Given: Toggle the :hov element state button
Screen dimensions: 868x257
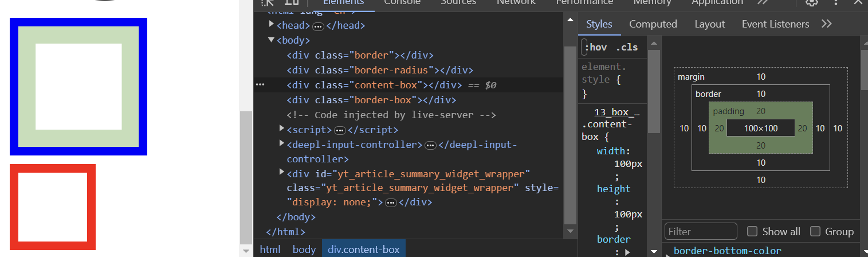Looking at the screenshot, I should 597,47.
